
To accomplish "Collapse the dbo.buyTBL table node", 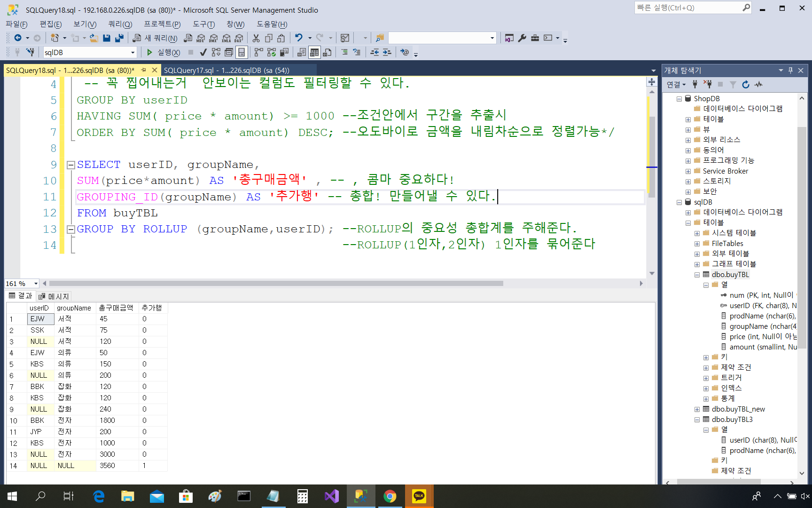I will 697,275.
